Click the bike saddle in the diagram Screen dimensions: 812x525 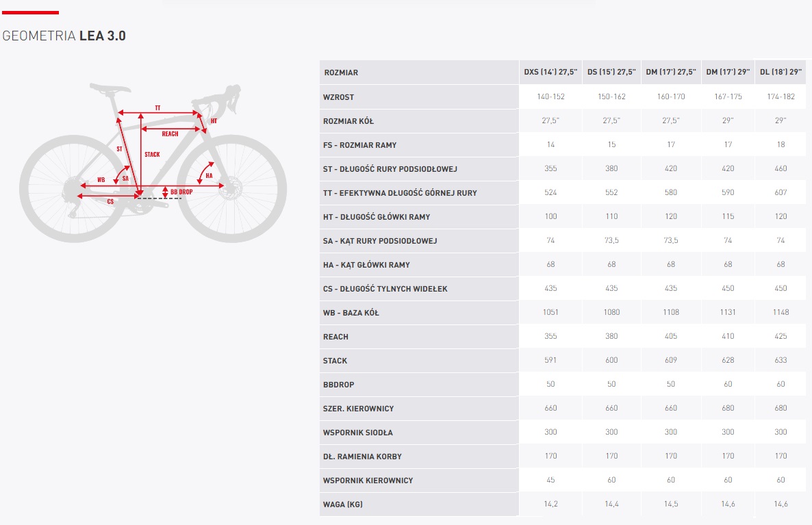(x=110, y=87)
